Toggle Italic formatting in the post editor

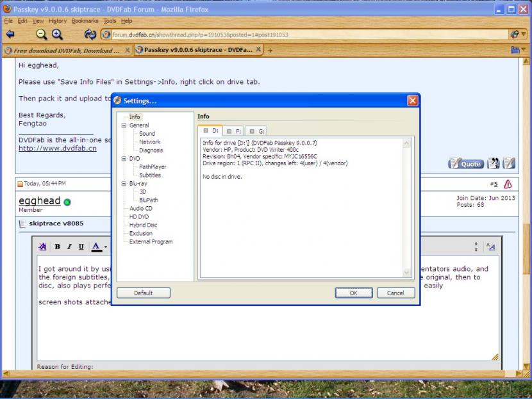[x=69, y=247]
